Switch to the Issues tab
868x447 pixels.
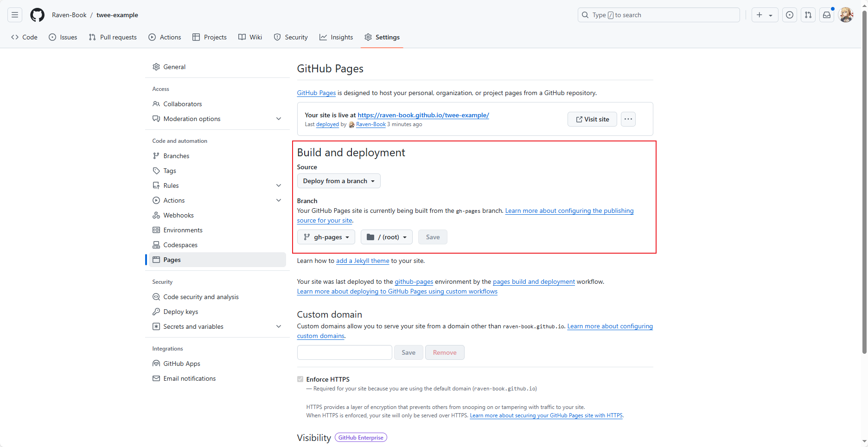pyautogui.click(x=63, y=37)
